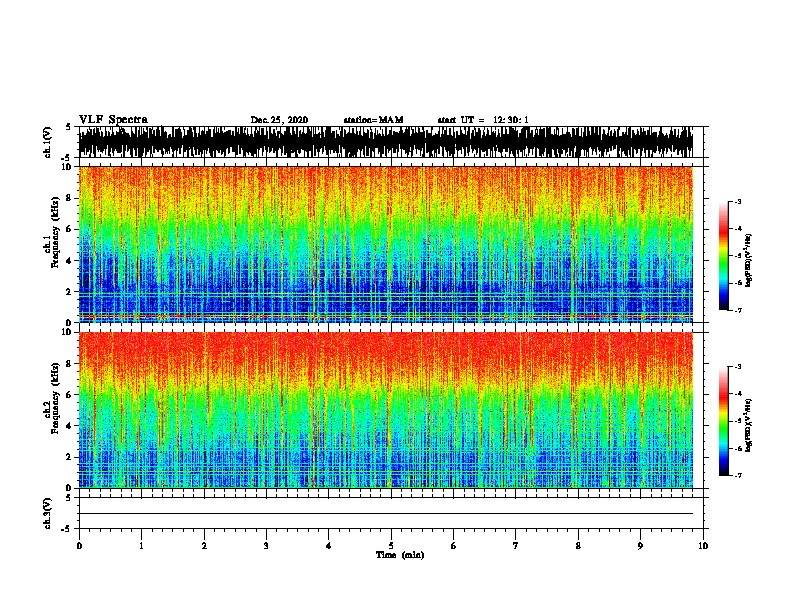Click the "ch.3(V)" axis label

tap(47, 513)
